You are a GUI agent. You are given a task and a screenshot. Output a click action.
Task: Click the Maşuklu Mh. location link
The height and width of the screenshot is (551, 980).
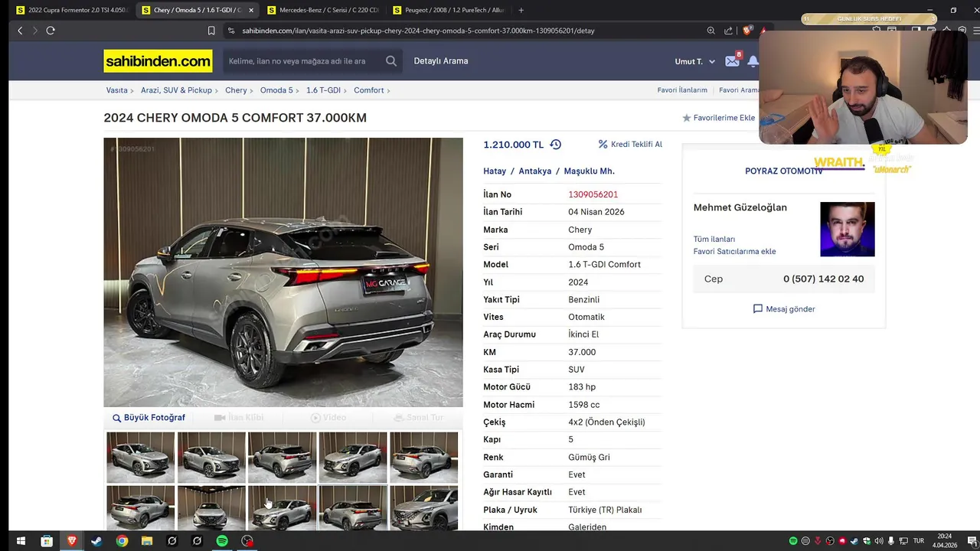pos(590,171)
